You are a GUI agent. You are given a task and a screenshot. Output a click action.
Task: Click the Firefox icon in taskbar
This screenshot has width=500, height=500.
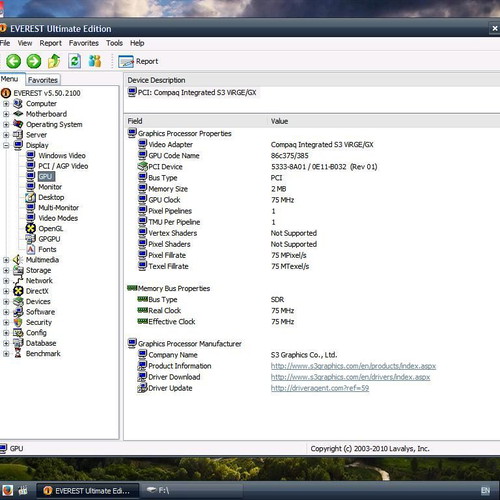tap(7, 490)
